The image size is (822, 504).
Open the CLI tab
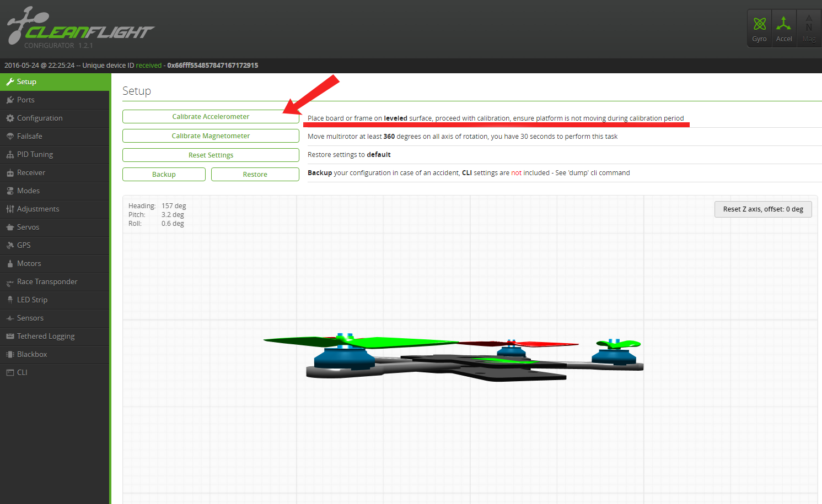(55, 372)
